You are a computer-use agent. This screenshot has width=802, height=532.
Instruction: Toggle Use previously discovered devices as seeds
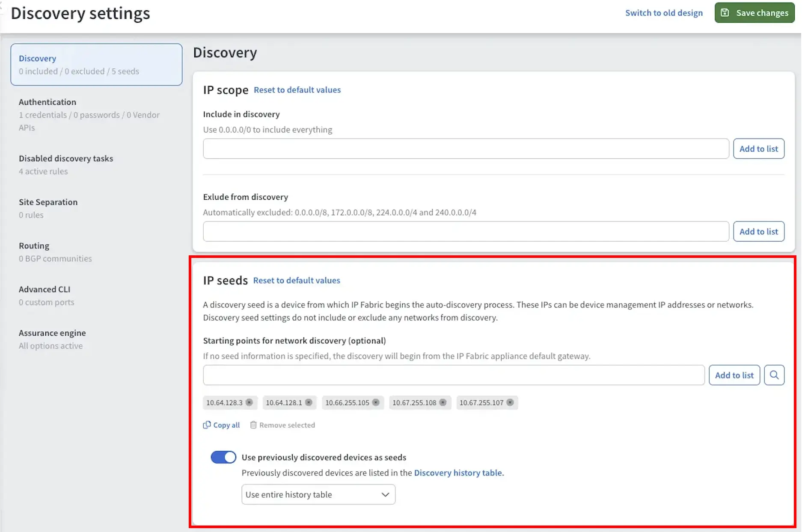(x=223, y=457)
